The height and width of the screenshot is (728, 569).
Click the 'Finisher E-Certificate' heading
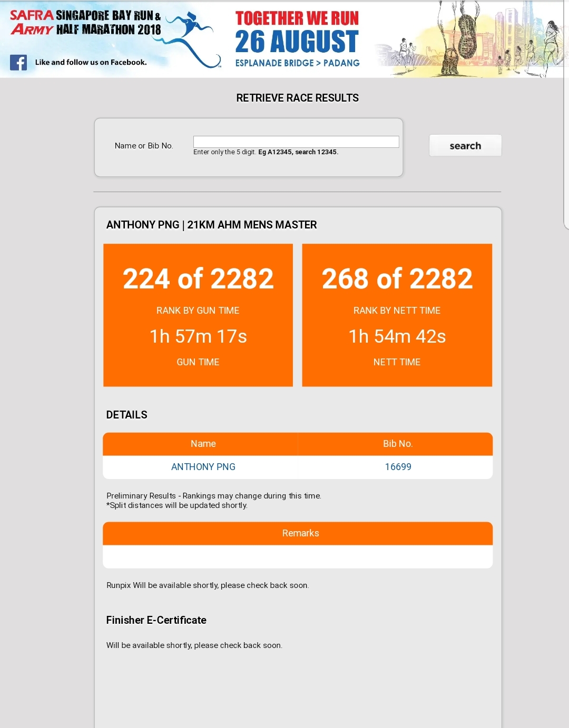[156, 620]
